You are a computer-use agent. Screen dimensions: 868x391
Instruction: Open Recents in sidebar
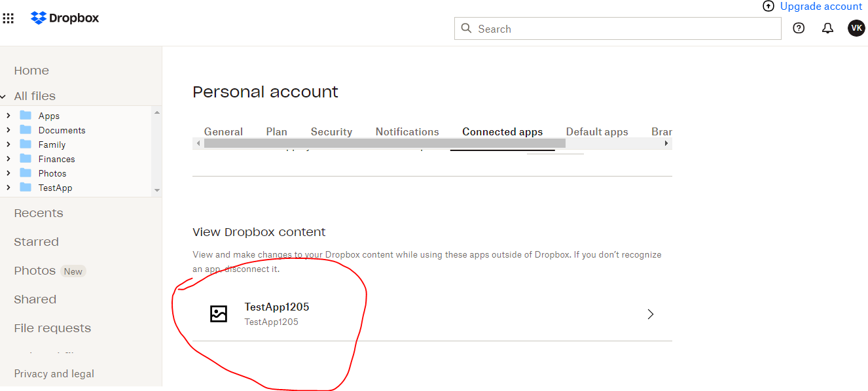pos(39,213)
